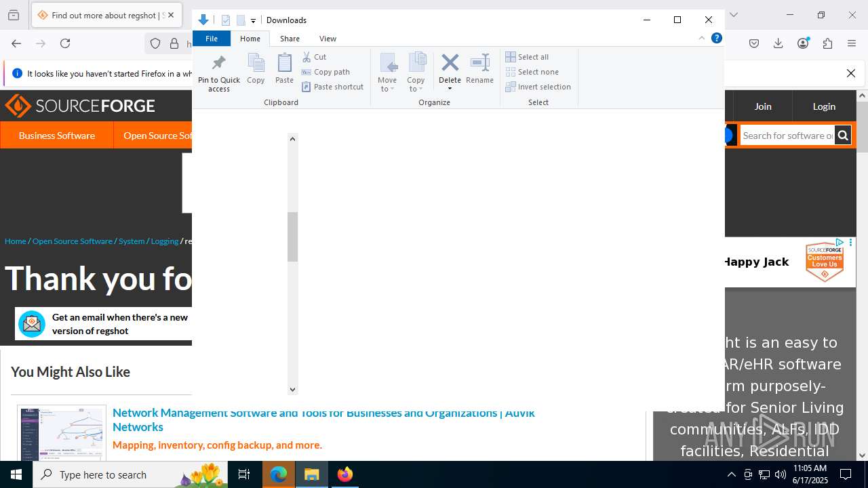
Task: Click Copy path in ribbon
Action: pyautogui.click(x=325, y=72)
